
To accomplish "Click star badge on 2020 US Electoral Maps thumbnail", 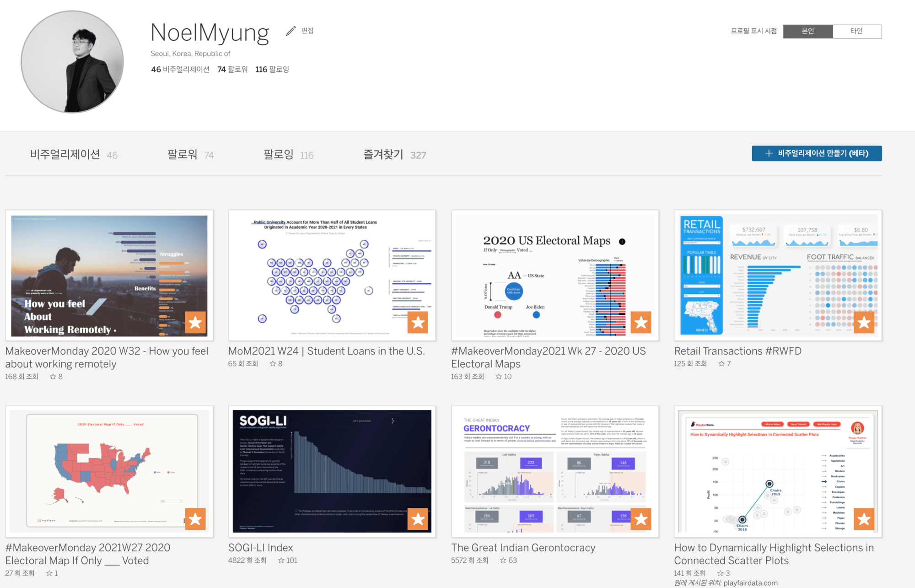I will [640, 323].
